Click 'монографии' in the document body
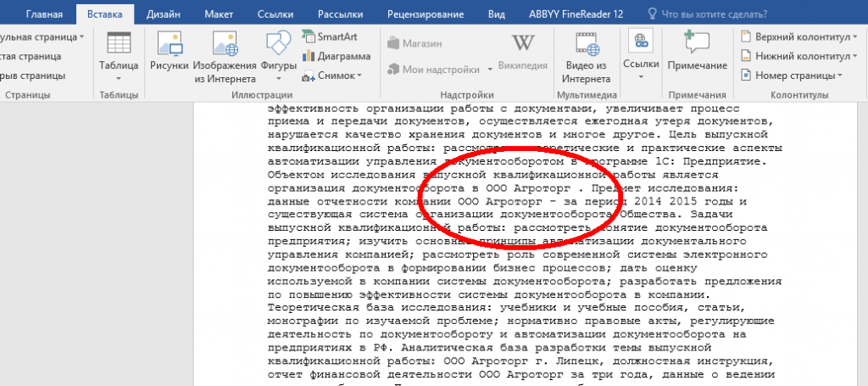 [x=301, y=321]
